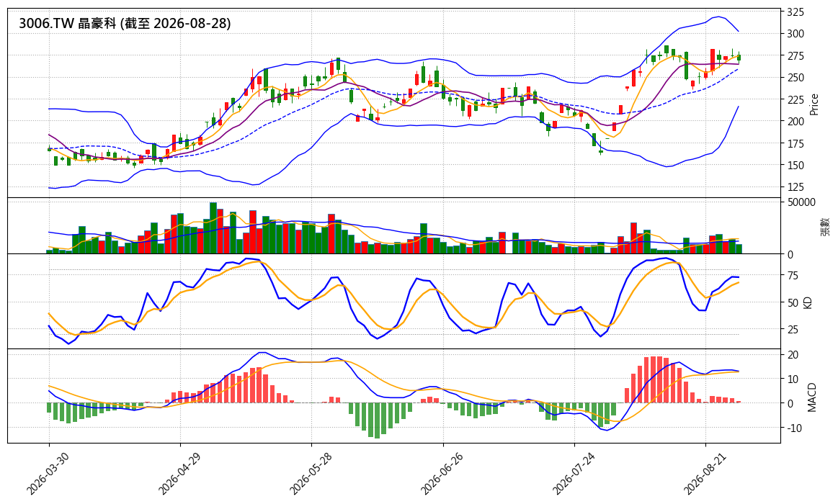Select the 325 tick on the Price axis
The height and width of the screenshot is (504, 838).
tap(795, 12)
